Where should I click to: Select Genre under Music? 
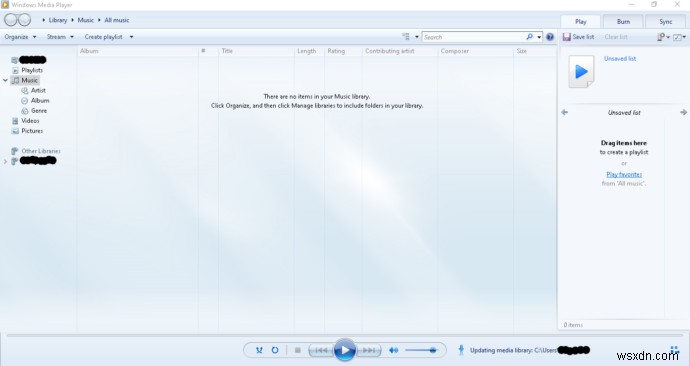tap(39, 110)
